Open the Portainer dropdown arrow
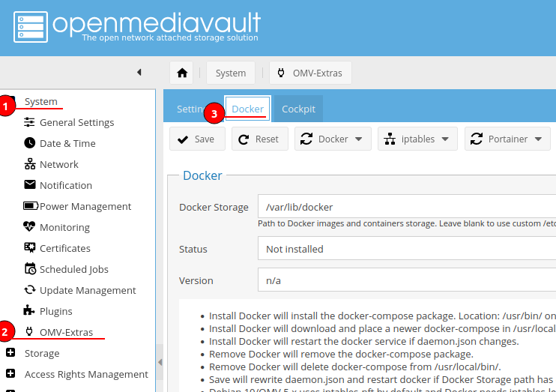556x392 pixels. pos(538,139)
